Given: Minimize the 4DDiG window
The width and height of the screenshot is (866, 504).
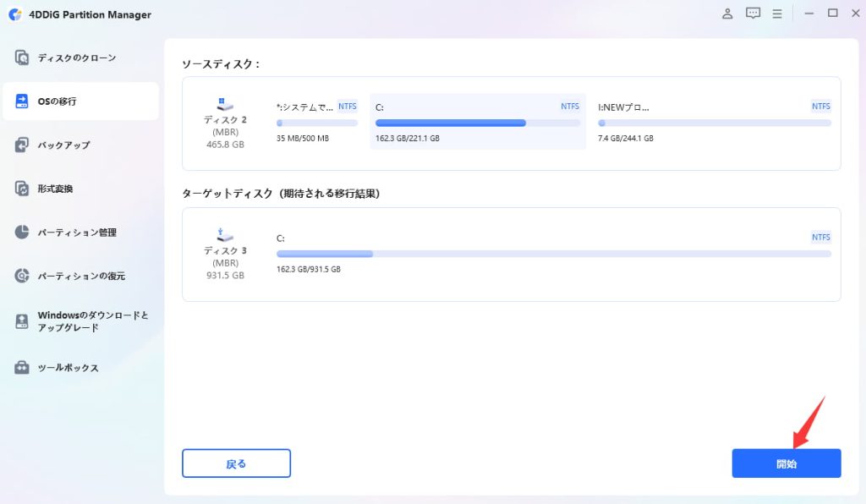Looking at the screenshot, I should pyautogui.click(x=809, y=14).
